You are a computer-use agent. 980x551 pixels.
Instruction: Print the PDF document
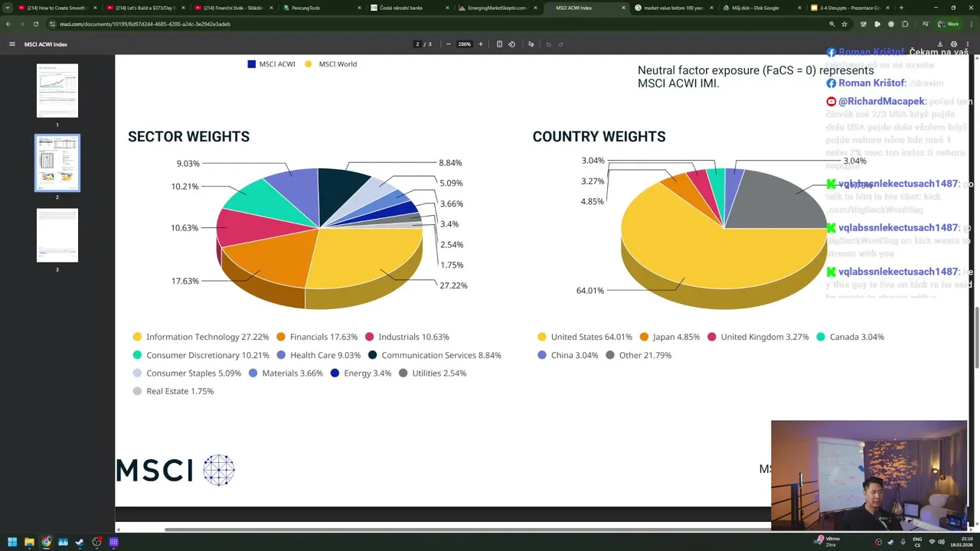[953, 44]
